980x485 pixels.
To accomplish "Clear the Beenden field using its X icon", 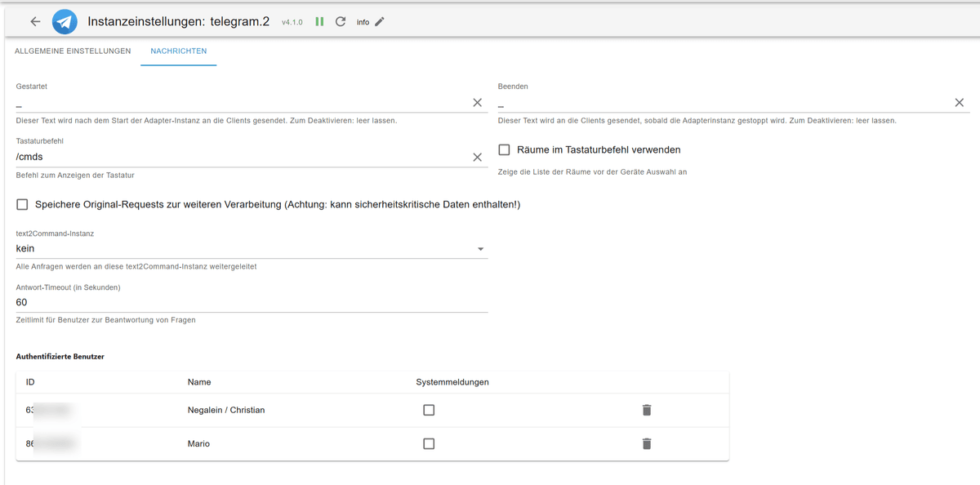I will coord(960,102).
